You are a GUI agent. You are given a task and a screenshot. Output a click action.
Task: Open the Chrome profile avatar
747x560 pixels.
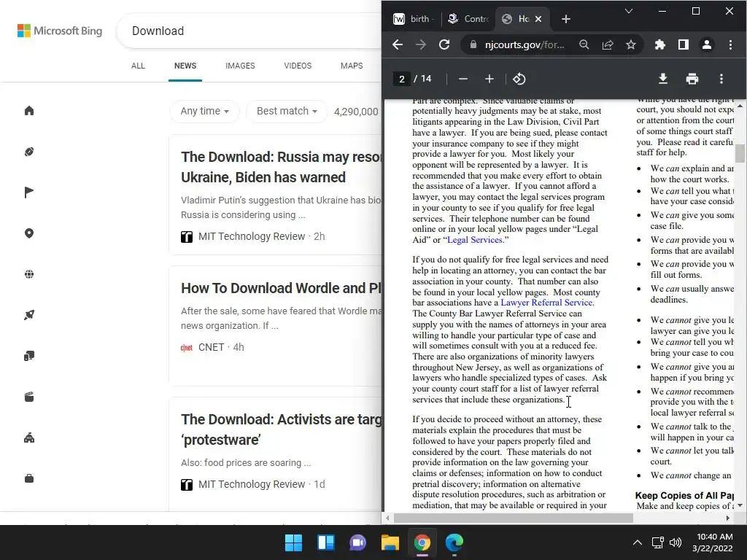[706, 44]
